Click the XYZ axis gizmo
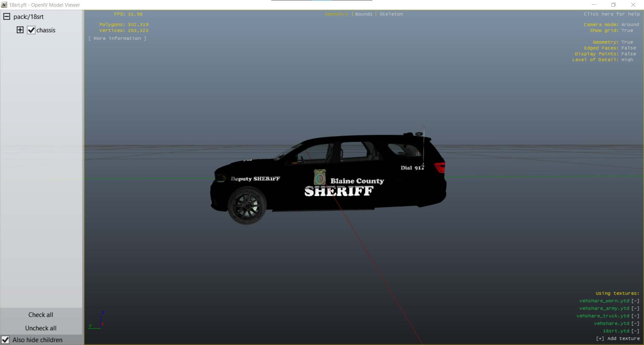644x345 pixels. click(97, 322)
